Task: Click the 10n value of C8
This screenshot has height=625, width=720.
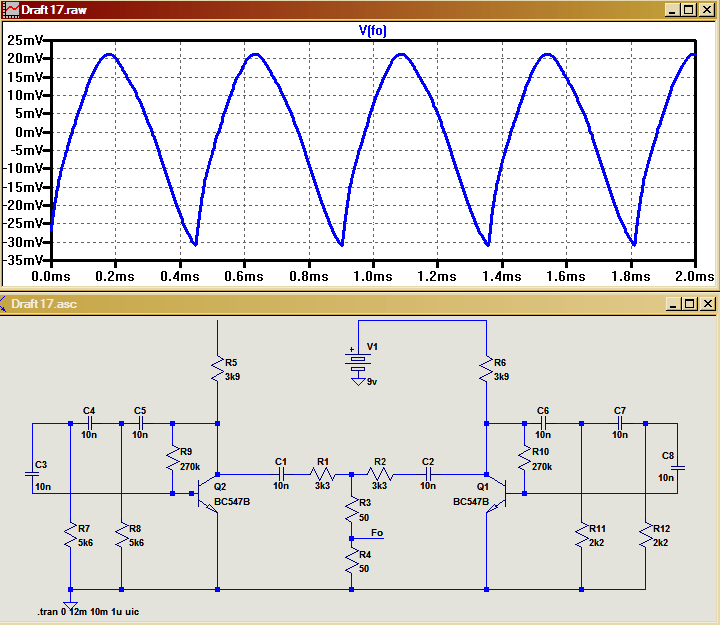Action: pos(666,478)
